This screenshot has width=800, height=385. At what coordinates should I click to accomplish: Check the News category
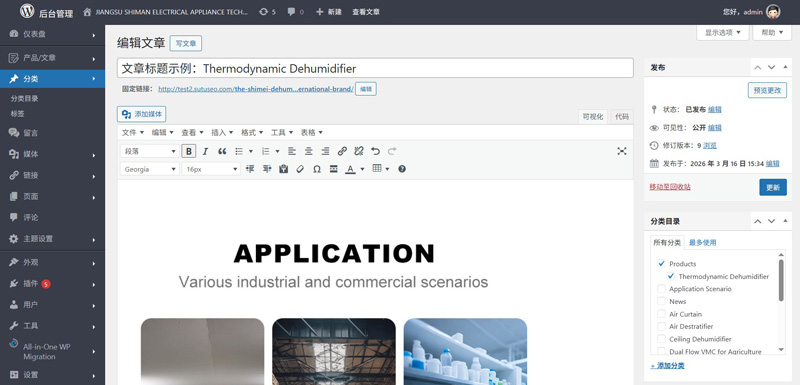[662, 301]
